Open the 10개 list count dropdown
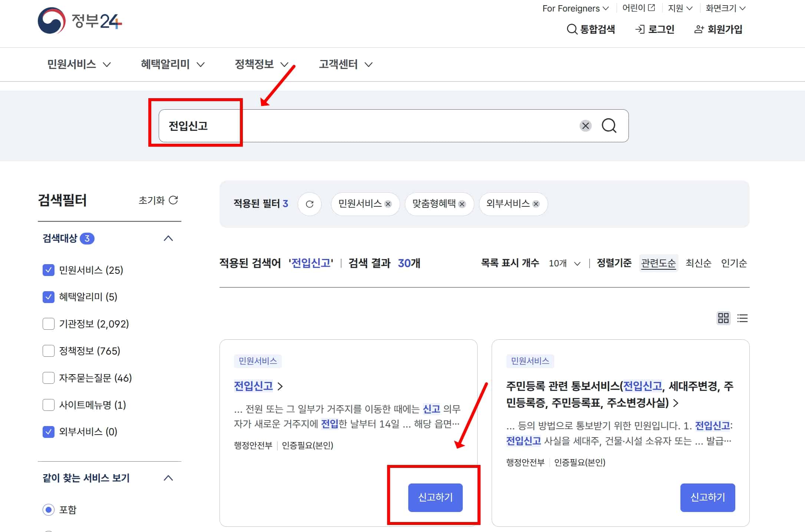Viewport: 805px width, 532px height. tap(564, 263)
